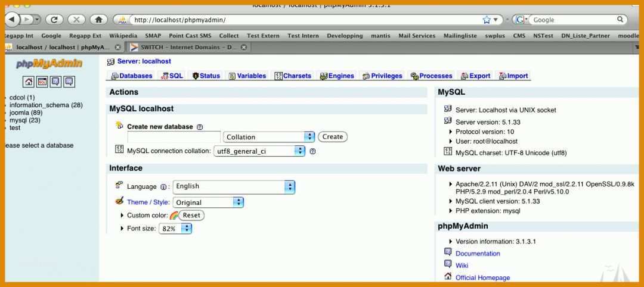Click the last documentation icon in the sidebar row
This screenshot has height=287, width=644.
69,82
